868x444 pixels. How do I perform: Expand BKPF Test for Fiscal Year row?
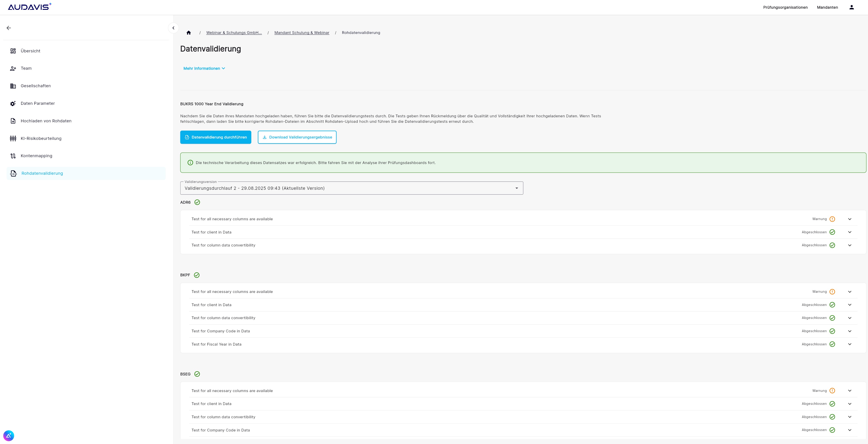pos(850,344)
